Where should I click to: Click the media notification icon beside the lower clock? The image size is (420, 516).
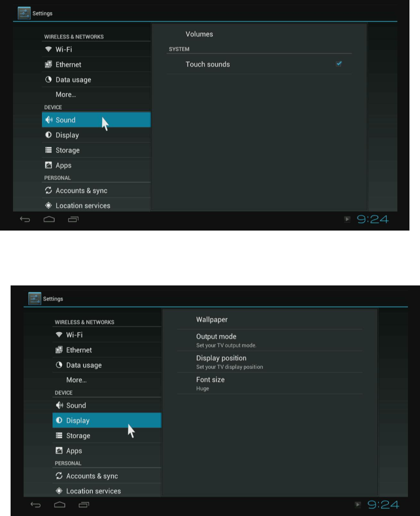tap(358, 504)
